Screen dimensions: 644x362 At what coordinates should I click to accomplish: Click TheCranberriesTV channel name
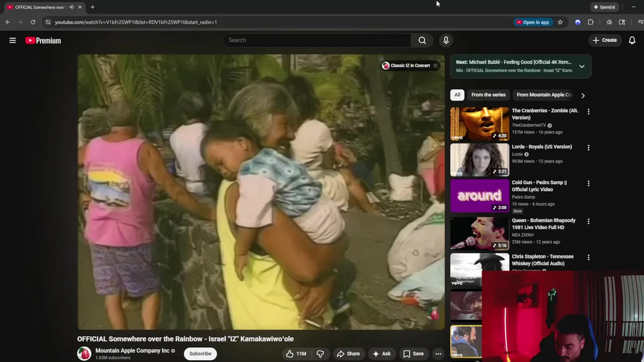click(529, 125)
